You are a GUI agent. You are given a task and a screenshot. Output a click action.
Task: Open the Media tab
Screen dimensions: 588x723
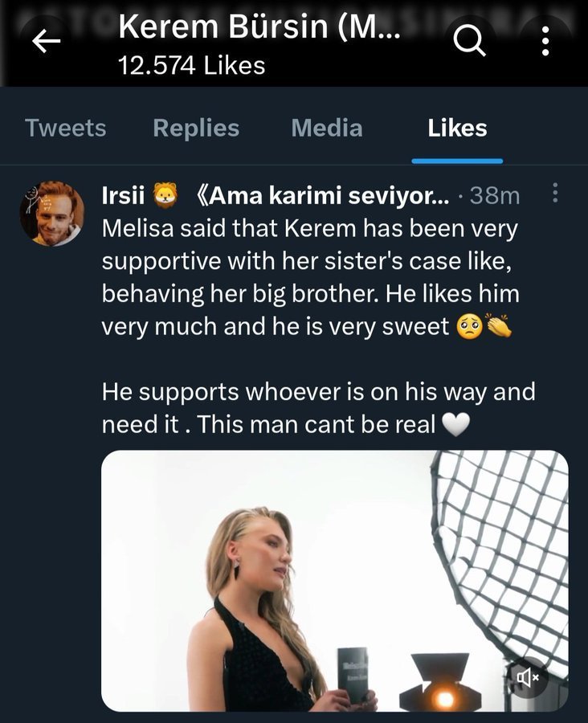326,129
